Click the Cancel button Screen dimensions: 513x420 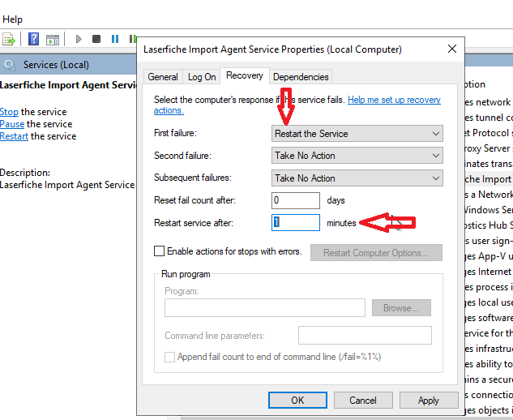click(x=363, y=400)
